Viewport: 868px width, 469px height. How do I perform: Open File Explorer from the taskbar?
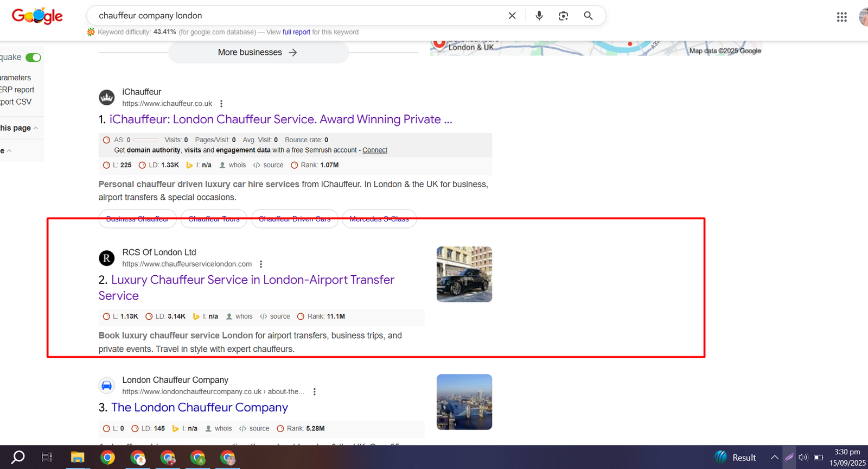coord(78,458)
